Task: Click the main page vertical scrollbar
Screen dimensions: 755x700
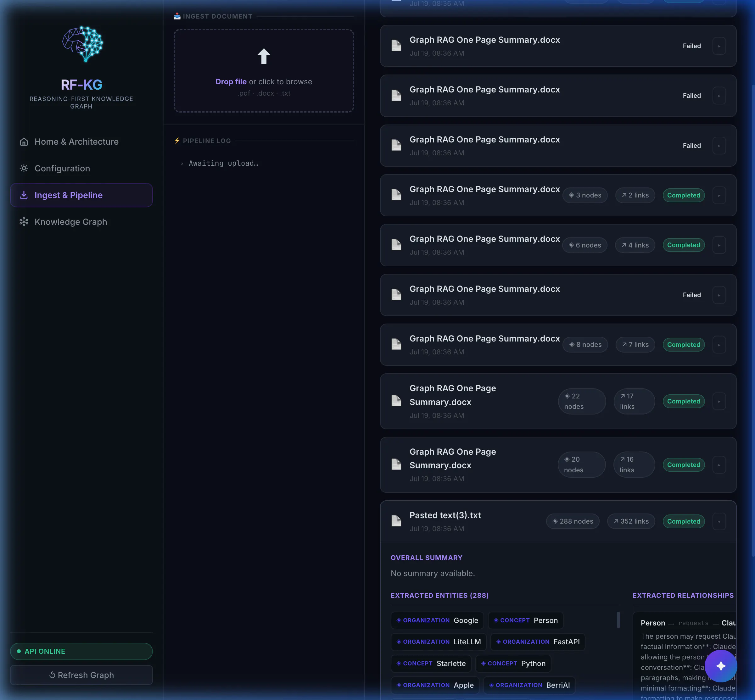Action: pyautogui.click(x=753, y=320)
